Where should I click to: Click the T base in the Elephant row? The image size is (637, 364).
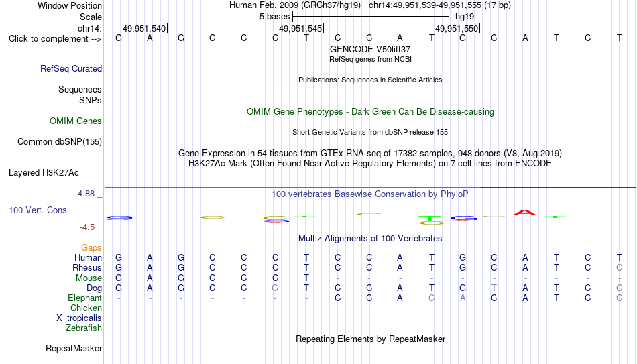coord(556,298)
